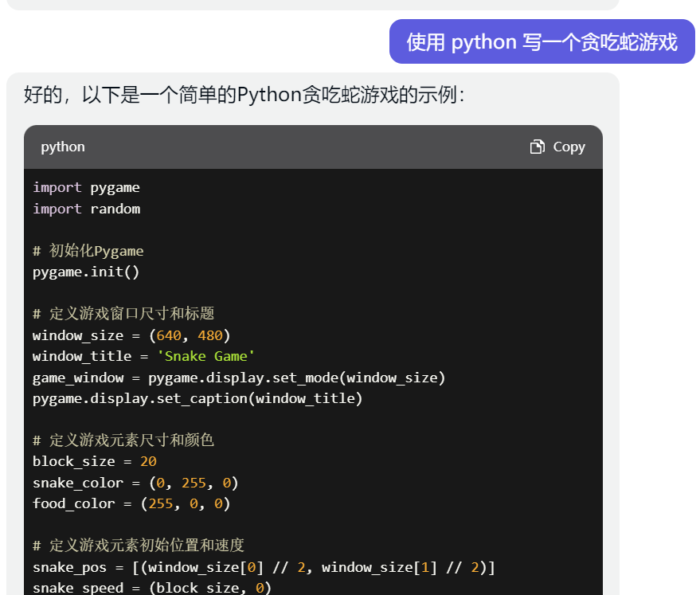This screenshot has width=700, height=595.
Task: Click the comment '# 初始化Pygame'
Action: 88,251
